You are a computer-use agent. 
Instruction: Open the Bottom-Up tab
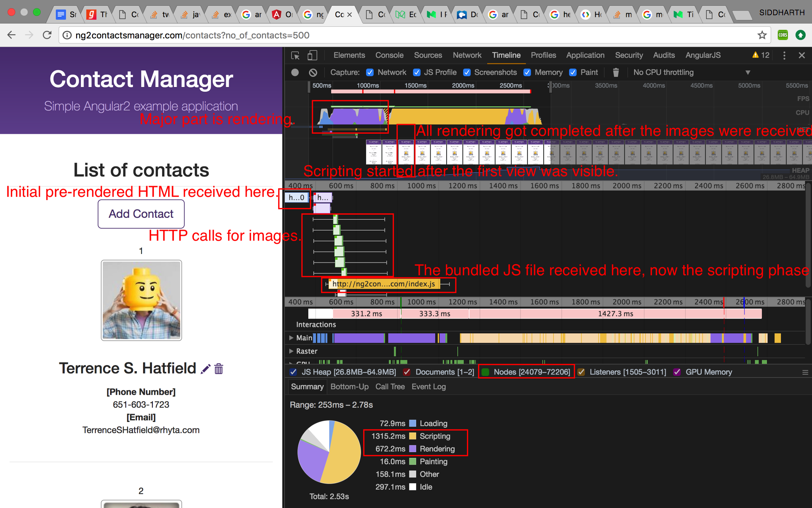point(349,387)
